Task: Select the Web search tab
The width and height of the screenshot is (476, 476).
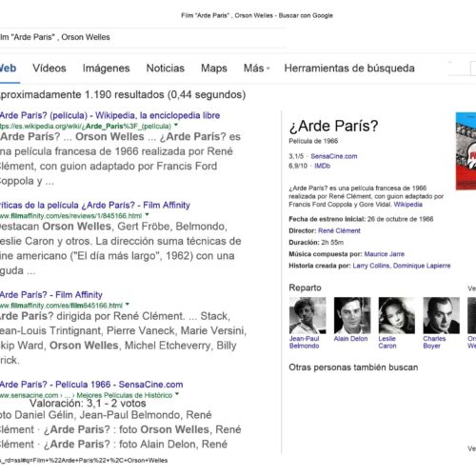Action: [x=8, y=69]
